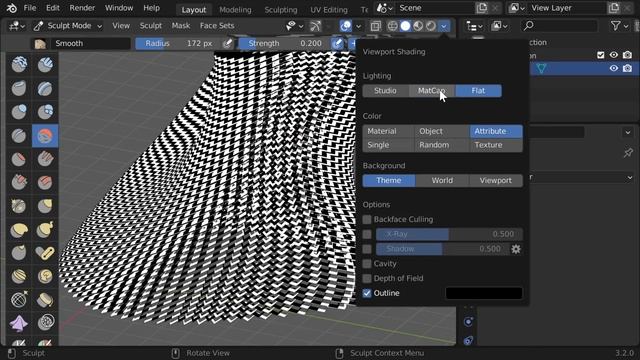
Task: Select the Cloth brush tool
Action: click(19, 323)
